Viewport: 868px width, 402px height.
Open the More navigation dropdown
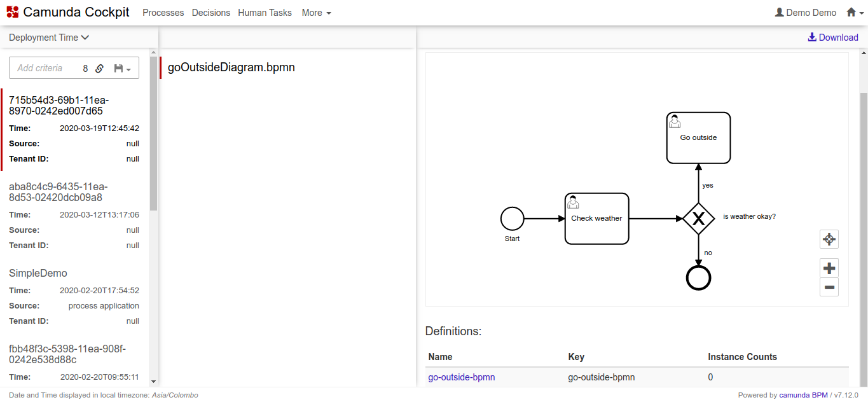[x=315, y=12]
